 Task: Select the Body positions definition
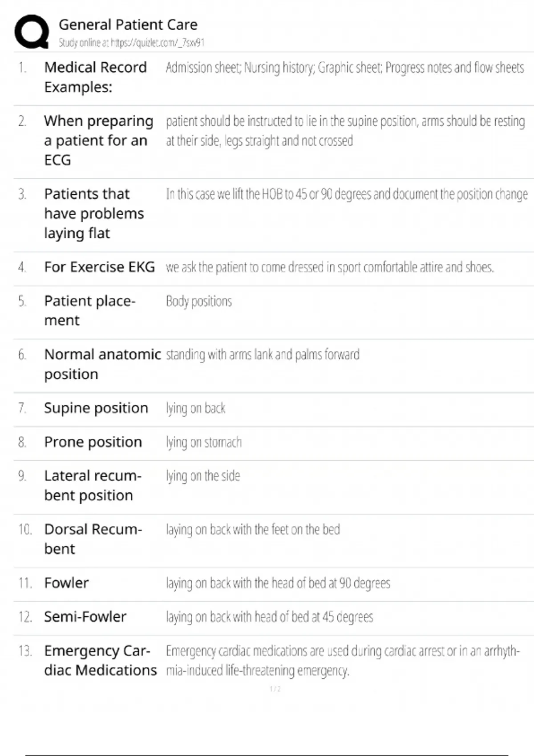[x=199, y=302]
